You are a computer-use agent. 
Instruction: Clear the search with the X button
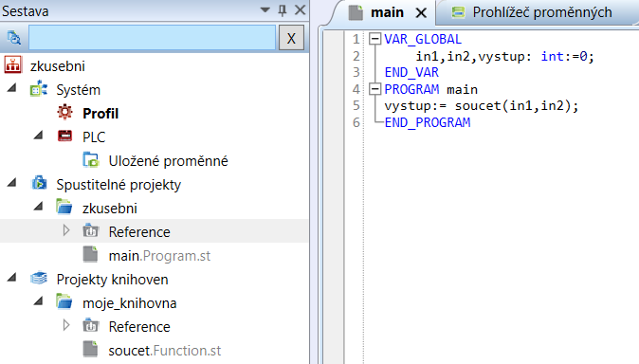point(291,38)
